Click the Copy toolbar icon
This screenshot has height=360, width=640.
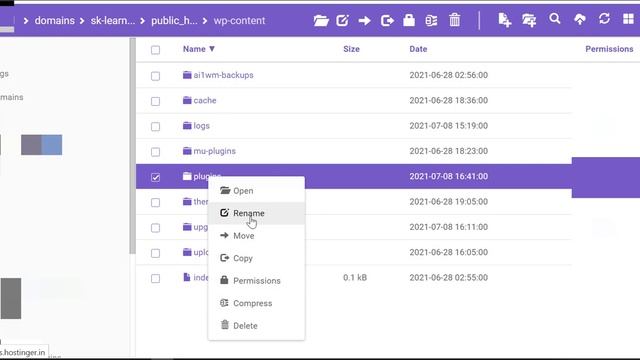[387, 20]
